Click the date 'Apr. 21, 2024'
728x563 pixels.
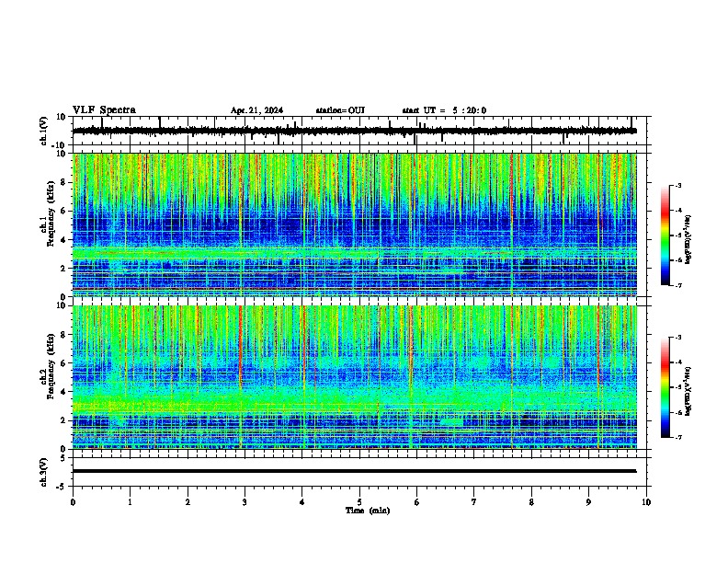coord(256,110)
